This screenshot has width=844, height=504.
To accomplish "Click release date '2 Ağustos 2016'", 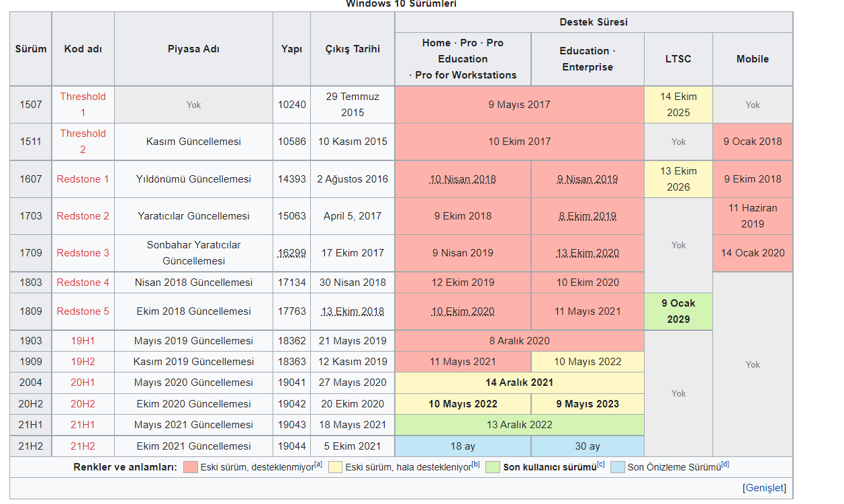I will click(x=353, y=179).
